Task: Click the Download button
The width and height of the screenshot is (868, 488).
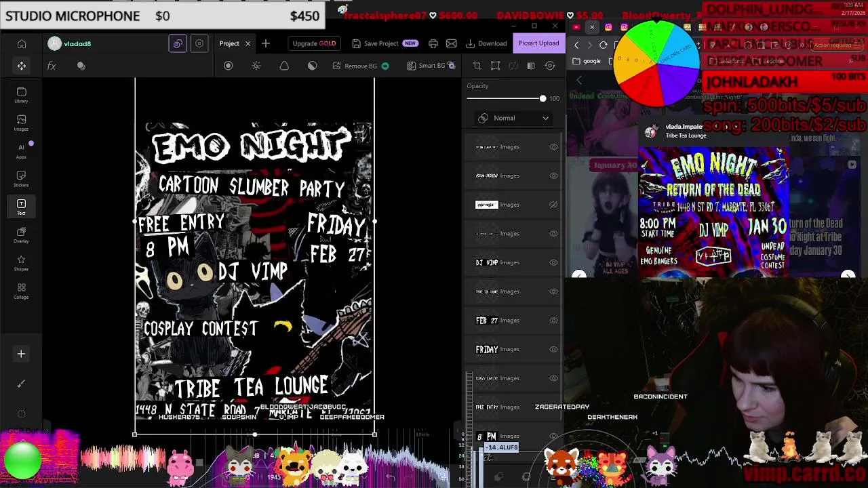Action: click(x=486, y=43)
